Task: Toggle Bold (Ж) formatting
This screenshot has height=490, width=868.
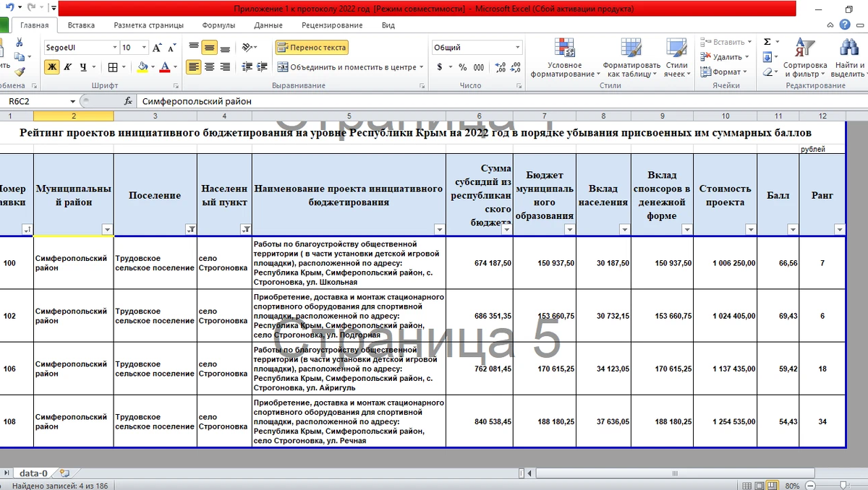Action: pyautogui.click(x=51, y=67)
